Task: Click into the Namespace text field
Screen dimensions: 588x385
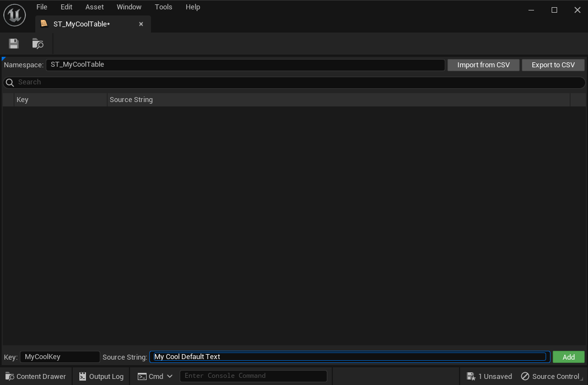Action: coord(245,65)
